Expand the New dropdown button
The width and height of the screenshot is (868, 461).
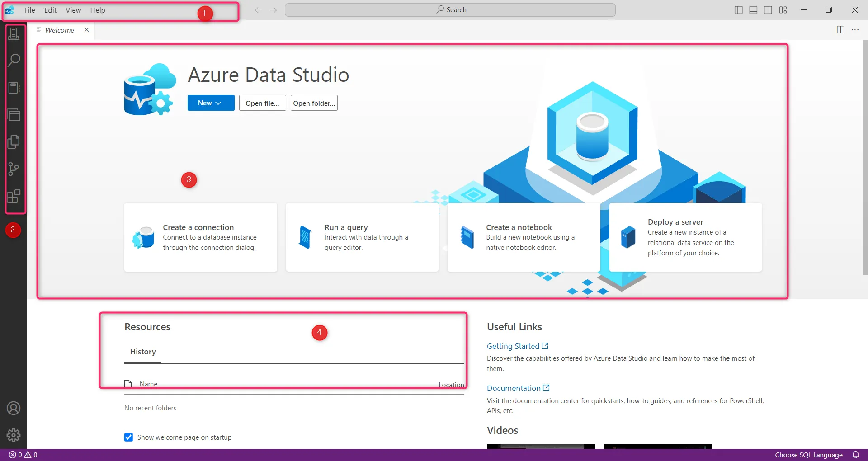tap(211, 103)
